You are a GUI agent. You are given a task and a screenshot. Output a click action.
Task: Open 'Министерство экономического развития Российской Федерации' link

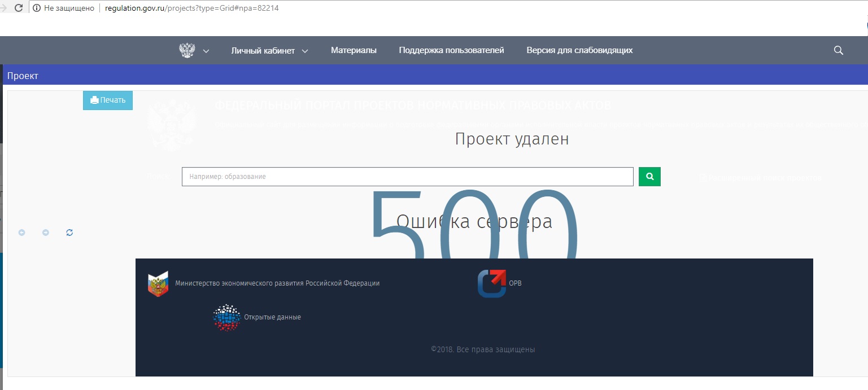pyautogui.click(x=277, y=283)
